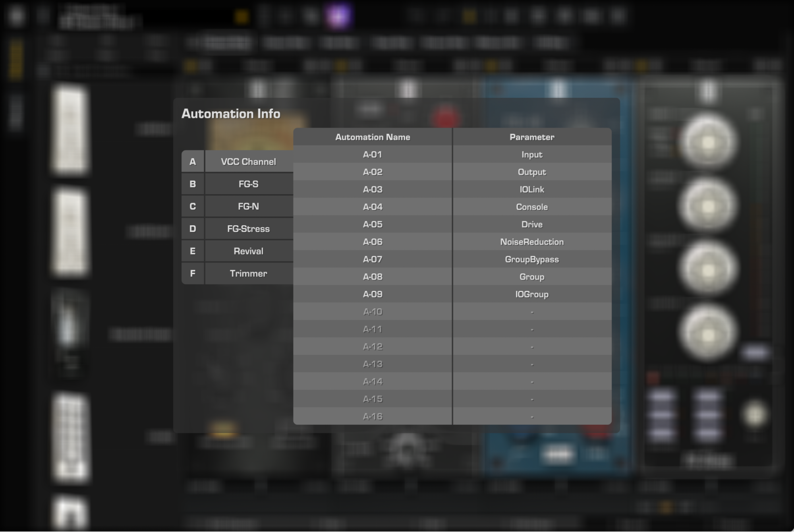Image resolution: width=794 pixels, height=532 pixels.
Task: Click the Group parameter cell
Action: [x=532, y=277]
